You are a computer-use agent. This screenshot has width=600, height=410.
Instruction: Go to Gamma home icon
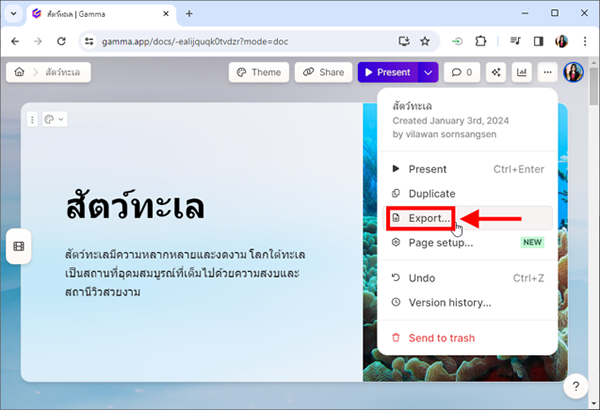pyautogui.click(x=19, y=72)
